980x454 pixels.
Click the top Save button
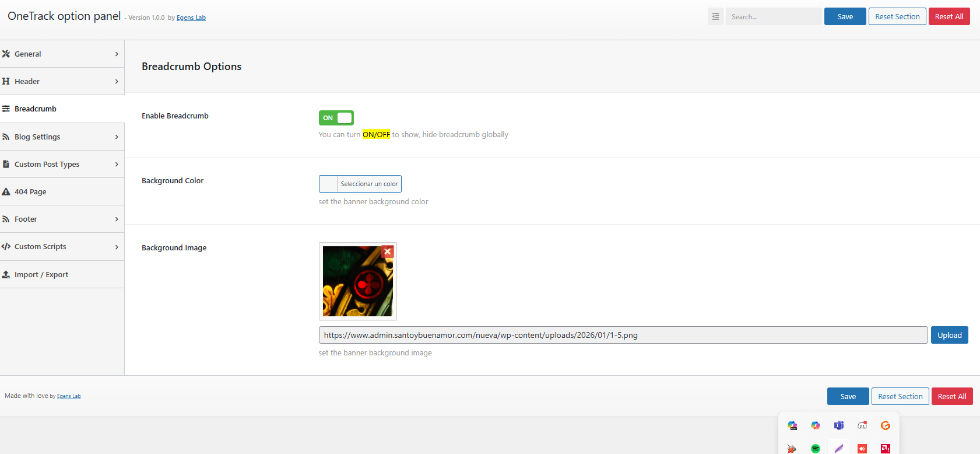click(845, 17)
